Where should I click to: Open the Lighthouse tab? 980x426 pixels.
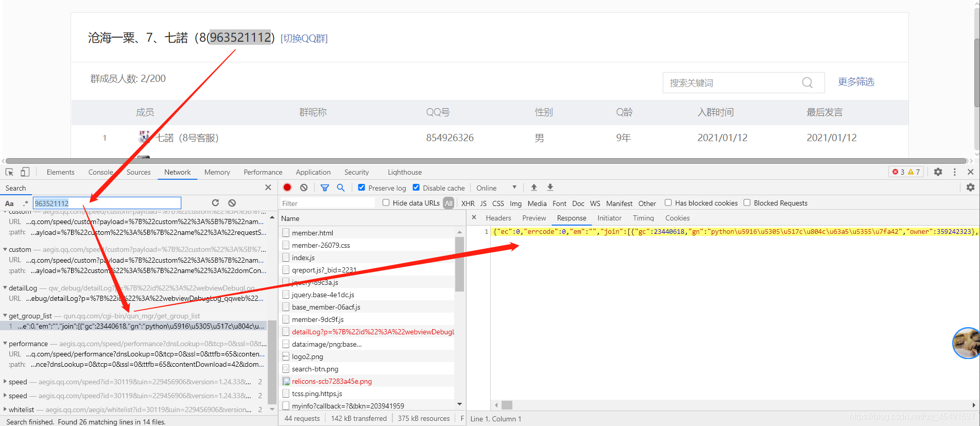[404, 172]
